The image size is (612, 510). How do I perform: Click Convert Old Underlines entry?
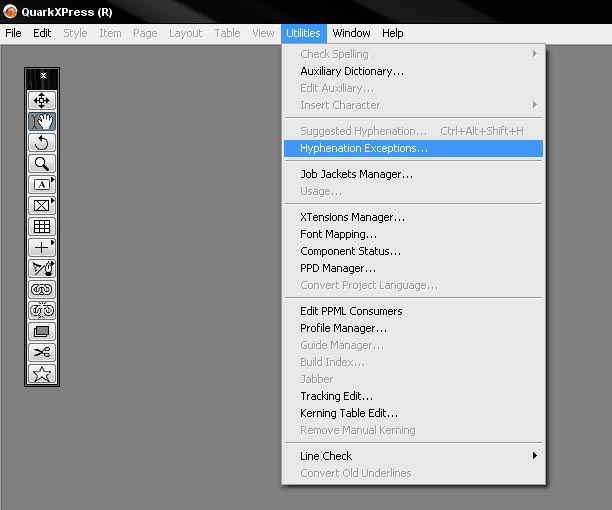(x=413, y=473)
